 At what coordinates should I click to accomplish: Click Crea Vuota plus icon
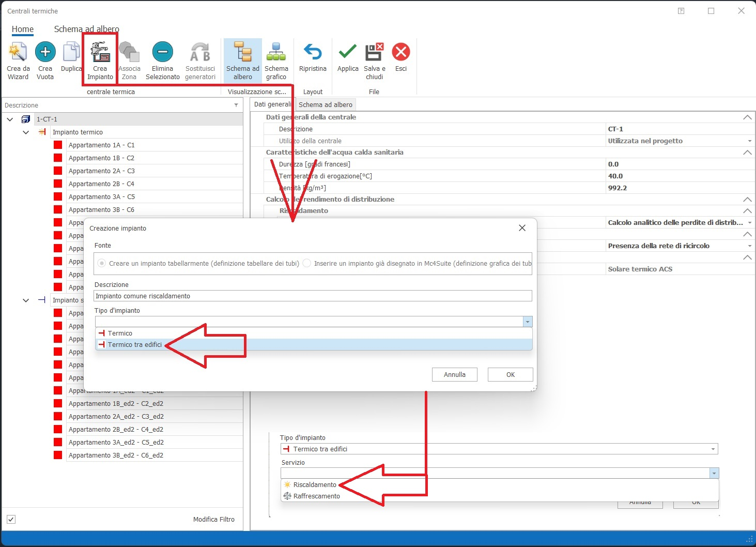[45, 52]
